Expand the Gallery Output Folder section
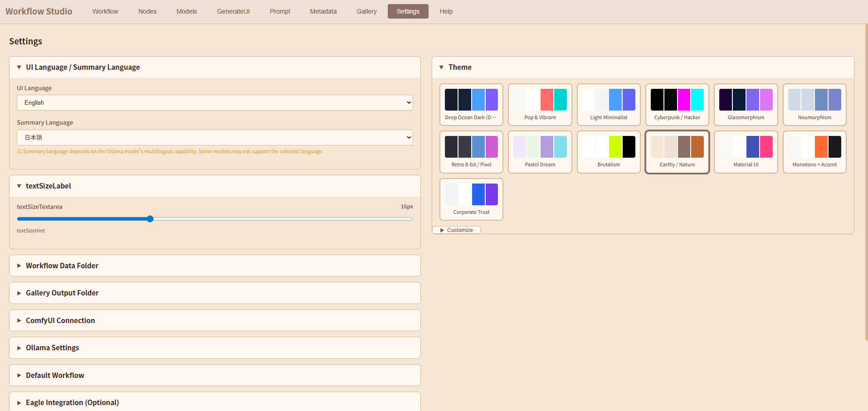This screenshot has height=411, width=868. click(x=215, y=293)
